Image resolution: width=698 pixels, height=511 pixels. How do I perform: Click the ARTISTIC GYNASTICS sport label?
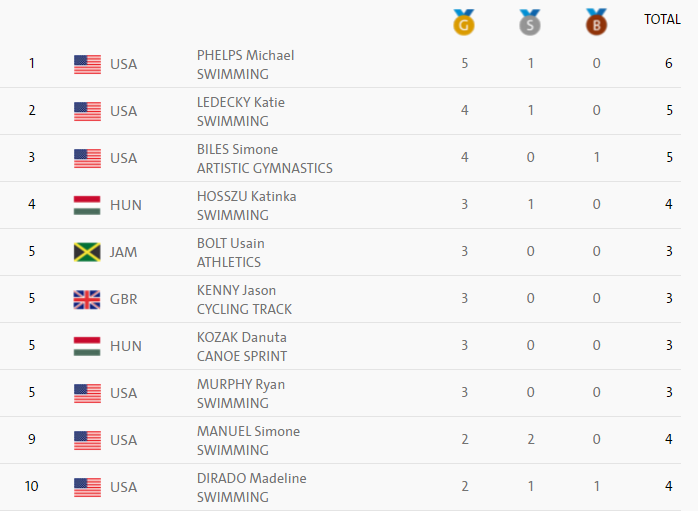264,168
